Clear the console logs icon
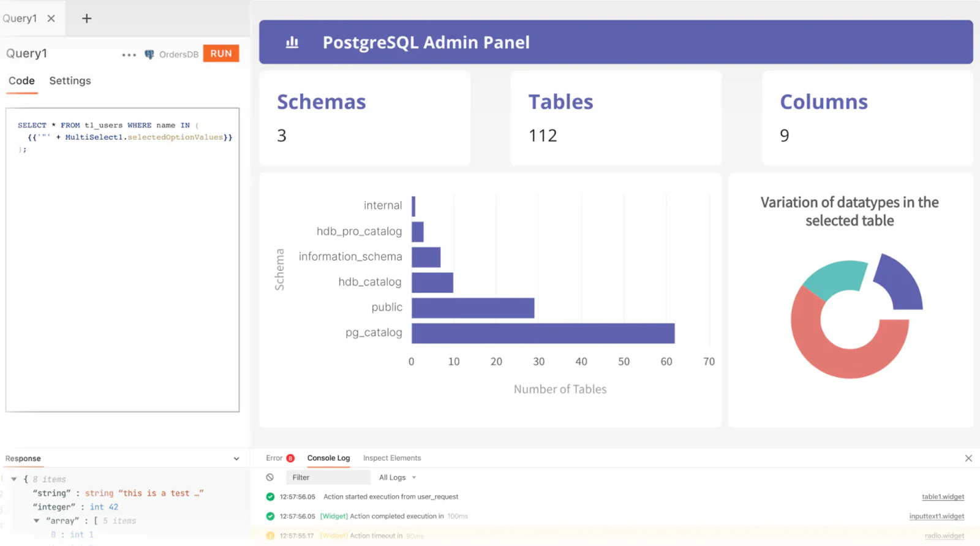This screenshot has width=980, height=546. [x=270, y=477]
